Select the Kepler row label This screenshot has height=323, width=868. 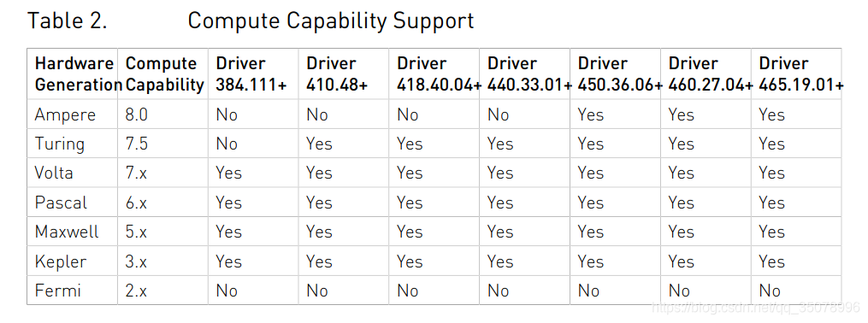(61, 261)
